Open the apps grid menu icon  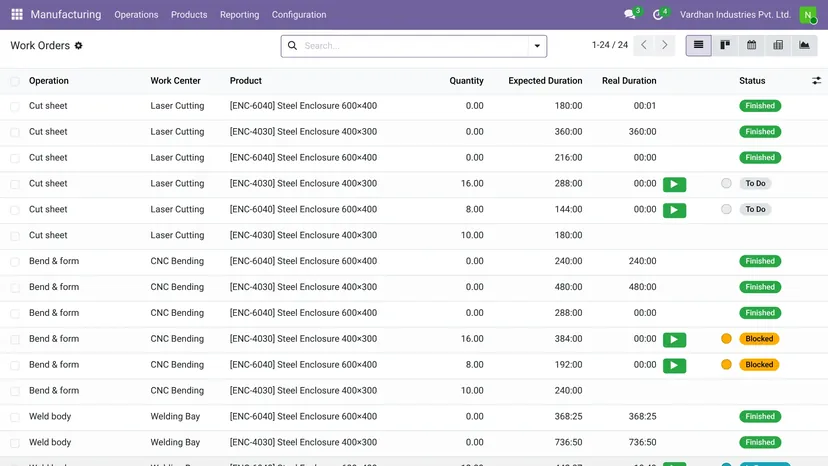[17, 14]
